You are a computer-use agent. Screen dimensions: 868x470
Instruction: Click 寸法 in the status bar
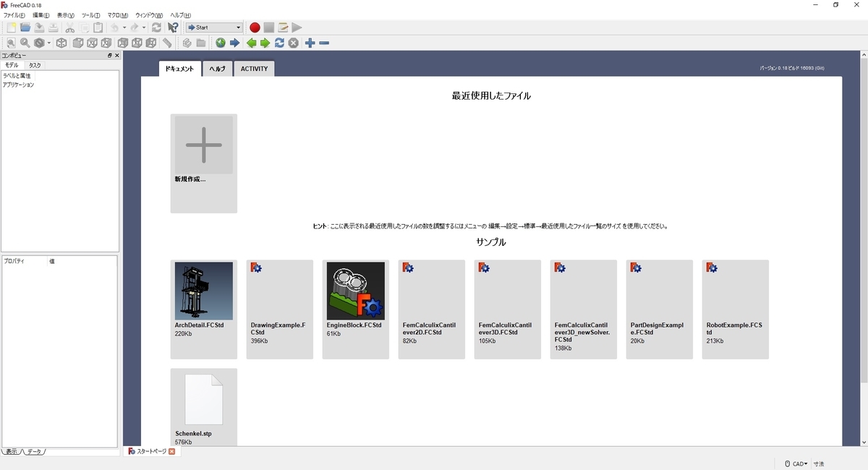coord(820,463)
